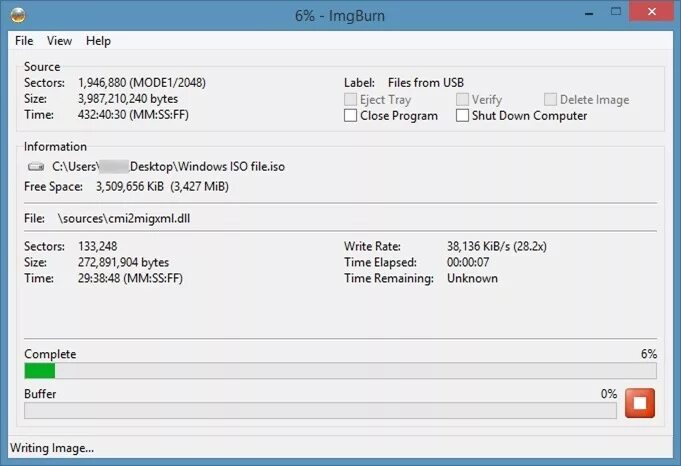This screenshot has width=681, height=466.
Task: Click the ImgBurn app icon in title bar
Action: 18,15
